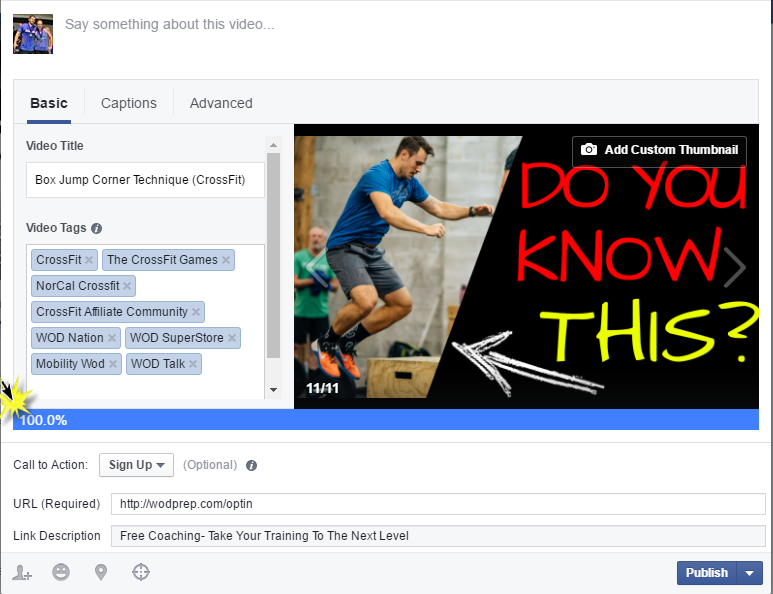This screenshot has height=594, width=773.
Task: Open the audience targeting crosshair icon
Action: (141, 572)
